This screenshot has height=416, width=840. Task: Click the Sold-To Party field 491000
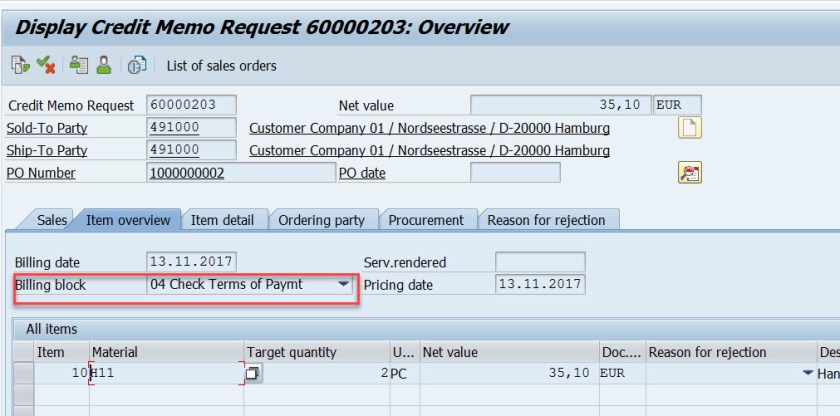(191, 127)
